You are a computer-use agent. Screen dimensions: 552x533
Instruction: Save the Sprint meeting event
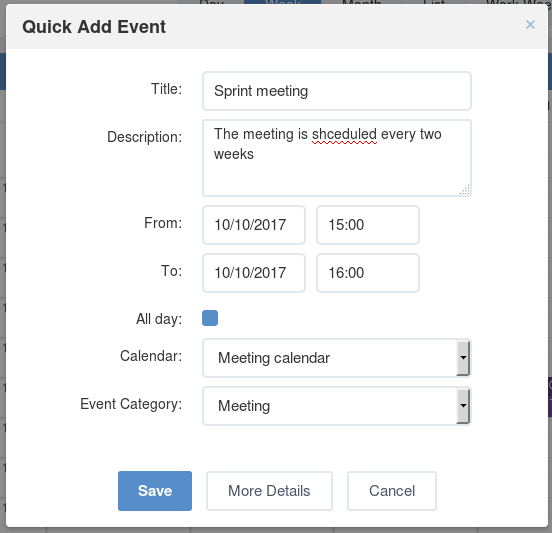(155, 491)
